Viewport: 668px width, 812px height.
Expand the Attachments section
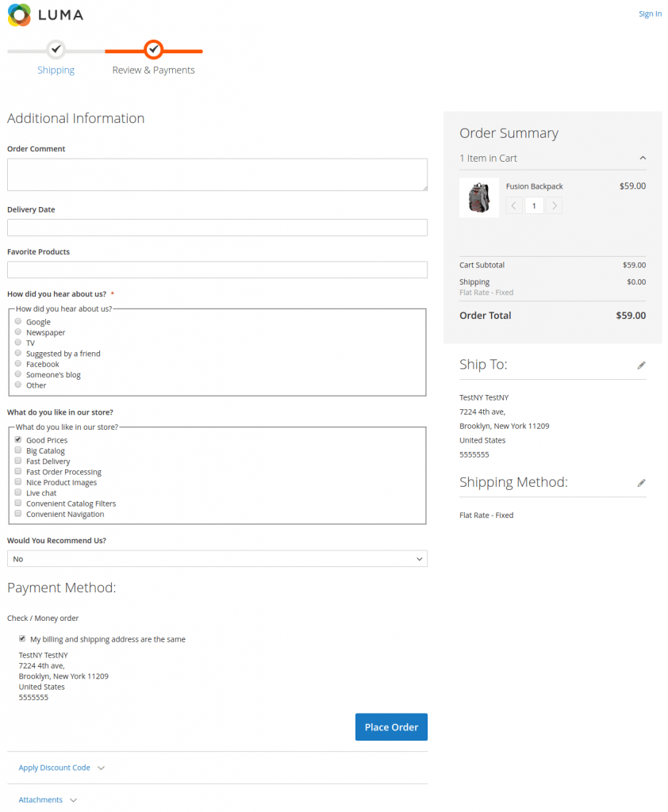click(40, 799)
